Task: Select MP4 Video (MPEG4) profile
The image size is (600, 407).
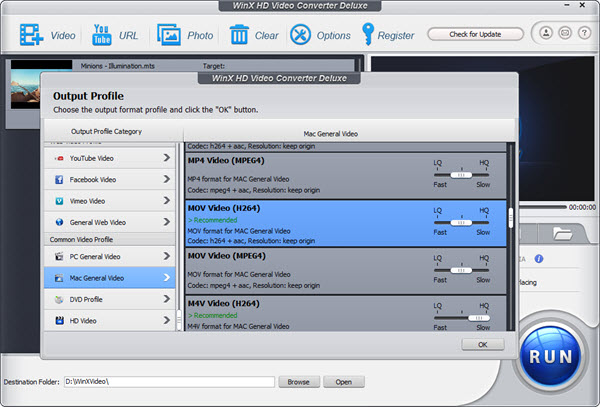Action: click(x=346, y=176)
